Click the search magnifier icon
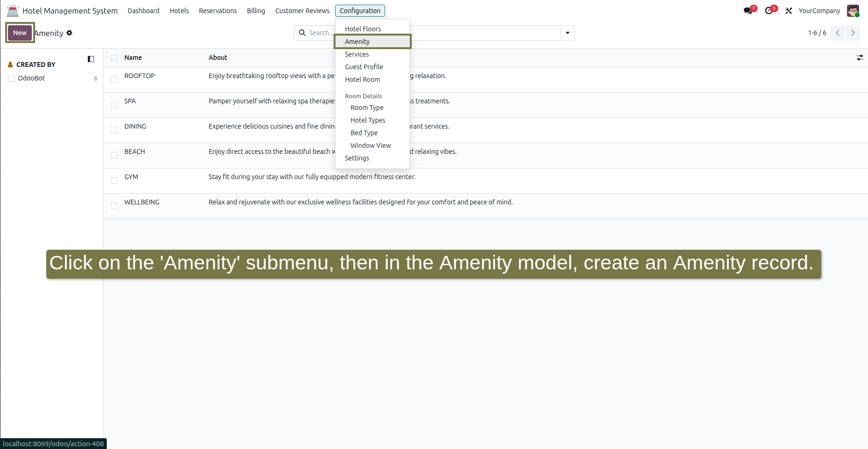This screenshot has height=449, width=868. pos(302,33)
